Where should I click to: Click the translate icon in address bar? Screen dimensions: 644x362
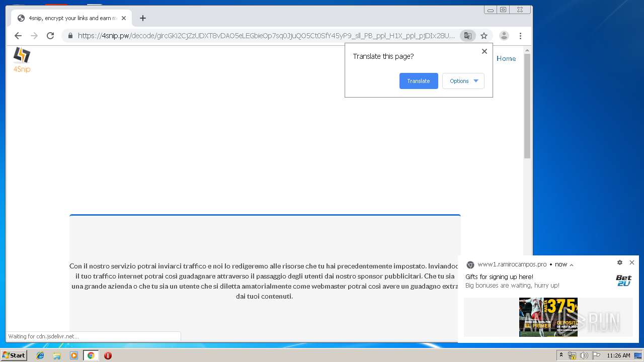point(468,36)
